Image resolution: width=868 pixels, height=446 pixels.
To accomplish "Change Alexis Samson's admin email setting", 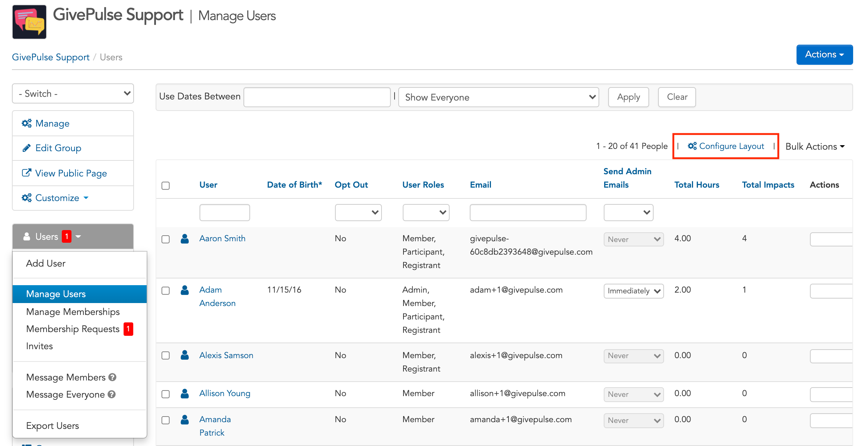I will click(634, 356).
